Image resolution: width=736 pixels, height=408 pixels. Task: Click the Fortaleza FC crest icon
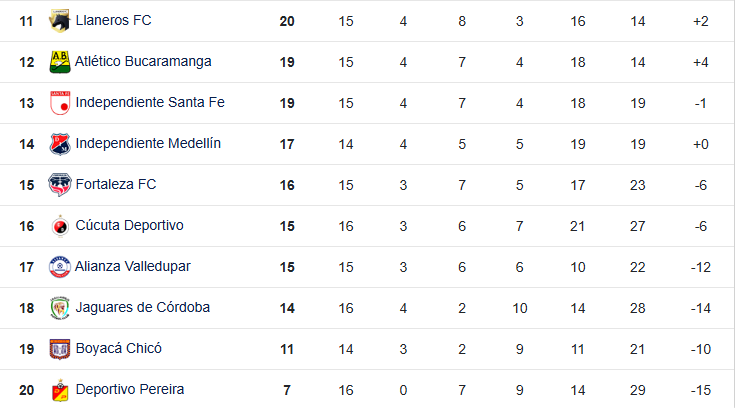[60, 185]
